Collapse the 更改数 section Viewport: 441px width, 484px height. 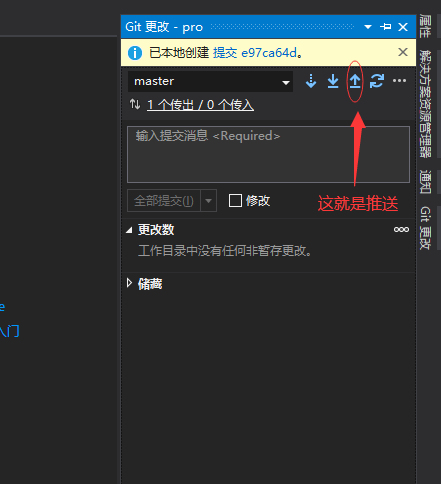pos(129,230)
